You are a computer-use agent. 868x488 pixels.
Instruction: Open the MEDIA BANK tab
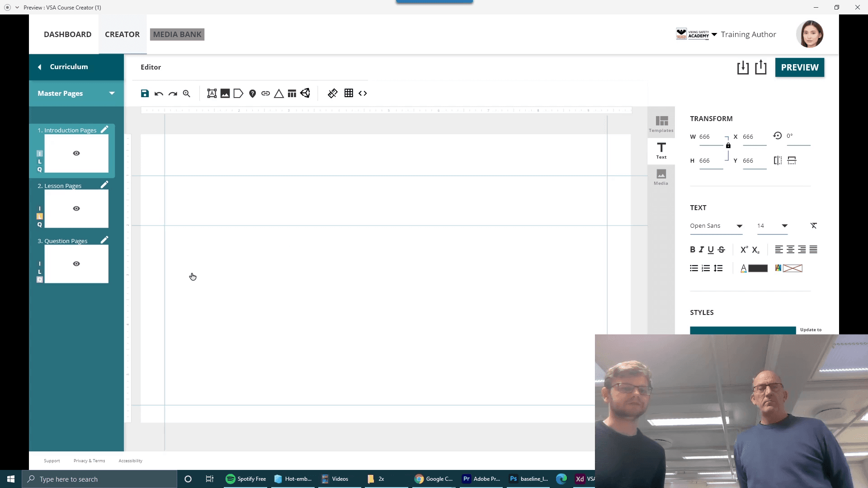coord(177,34)
